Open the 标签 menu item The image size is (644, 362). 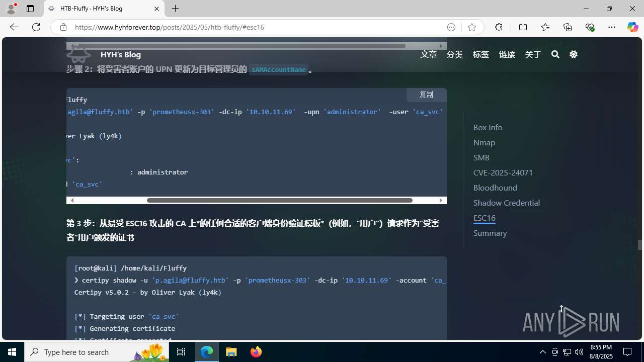point(481,54)
